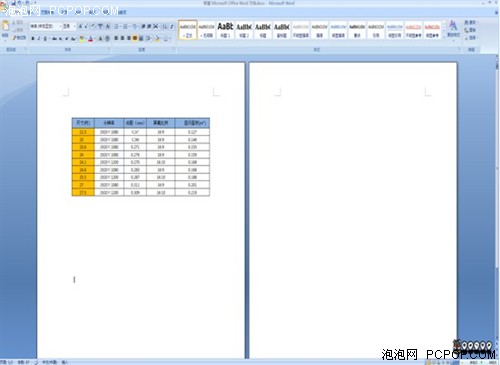Open Asian layout options icon
This screenshot has width=500, height=365.
156,26
